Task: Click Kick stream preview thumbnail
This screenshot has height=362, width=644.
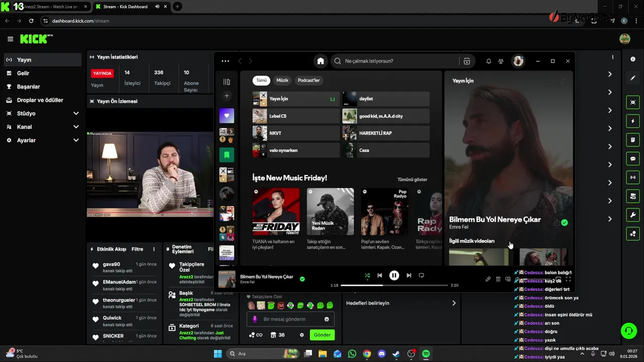Action: pos(150,174)
